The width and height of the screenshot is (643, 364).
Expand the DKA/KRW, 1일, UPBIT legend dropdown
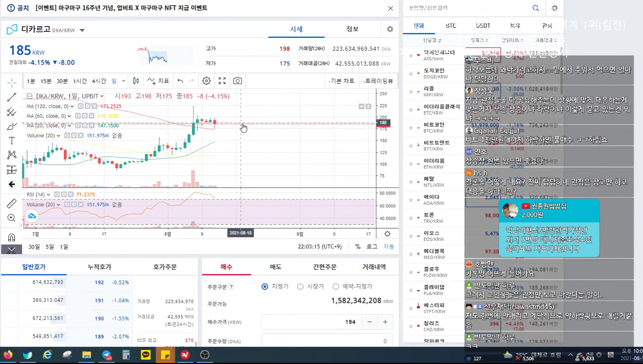pos(102,96)
